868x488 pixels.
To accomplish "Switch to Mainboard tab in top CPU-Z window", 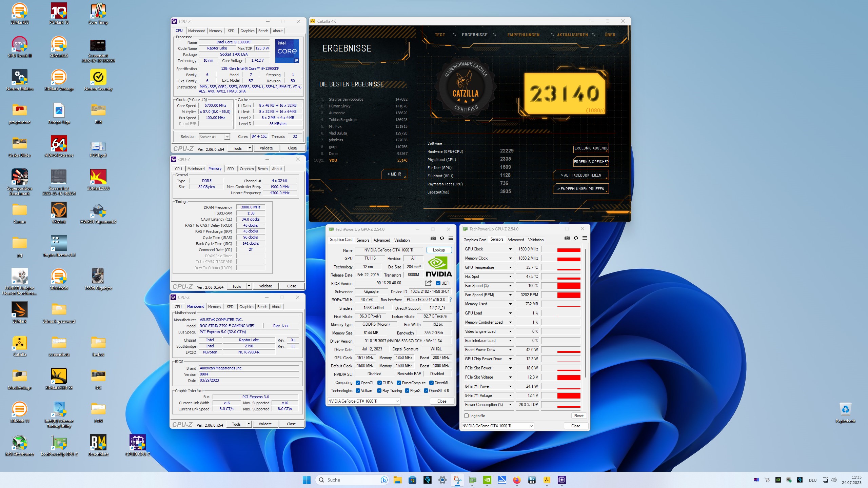I will (197, 31).
